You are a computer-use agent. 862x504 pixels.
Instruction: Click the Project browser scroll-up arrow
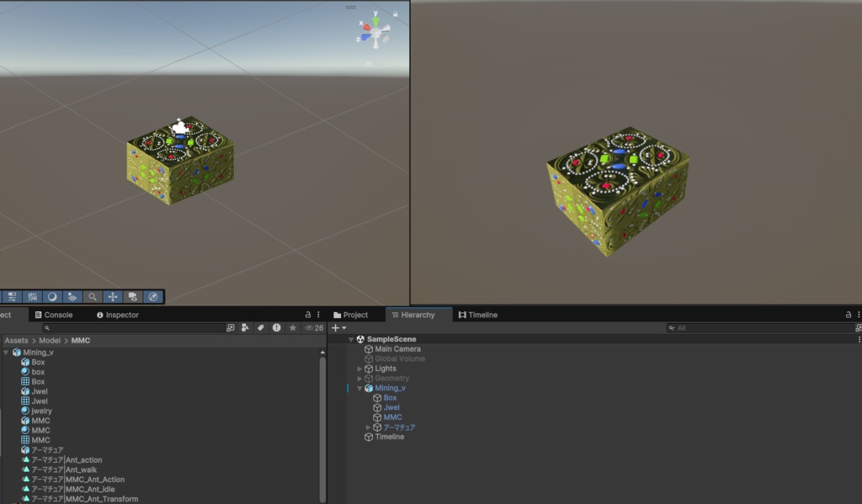tap(322, 353)
